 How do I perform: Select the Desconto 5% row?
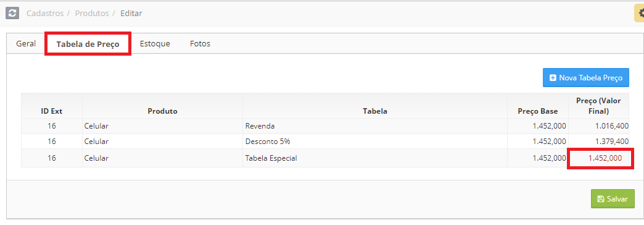[x=325, y=141]
